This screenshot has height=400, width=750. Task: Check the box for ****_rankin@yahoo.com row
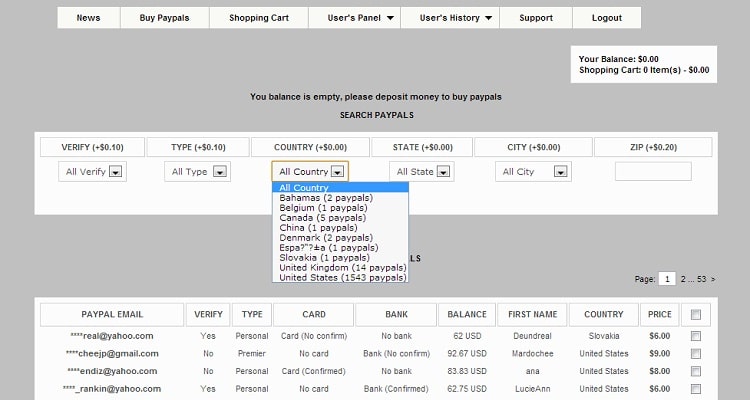pyautogui.click(x=696, y=389)
